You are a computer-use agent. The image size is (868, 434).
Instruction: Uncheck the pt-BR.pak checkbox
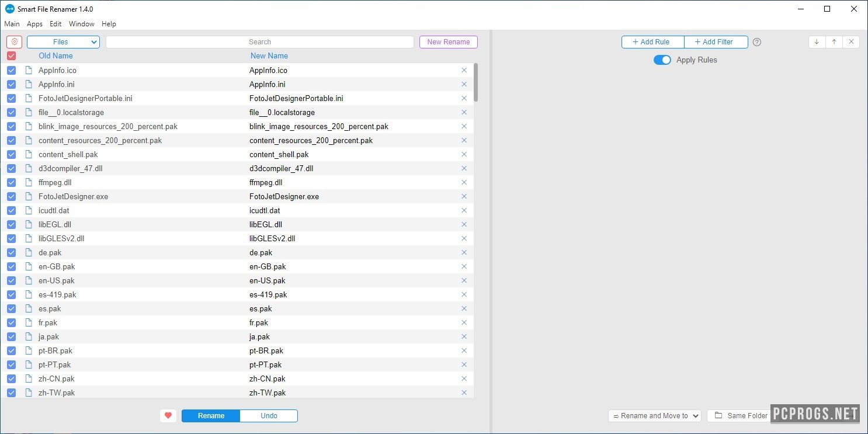pyautogui.click(x=11, y=350)
